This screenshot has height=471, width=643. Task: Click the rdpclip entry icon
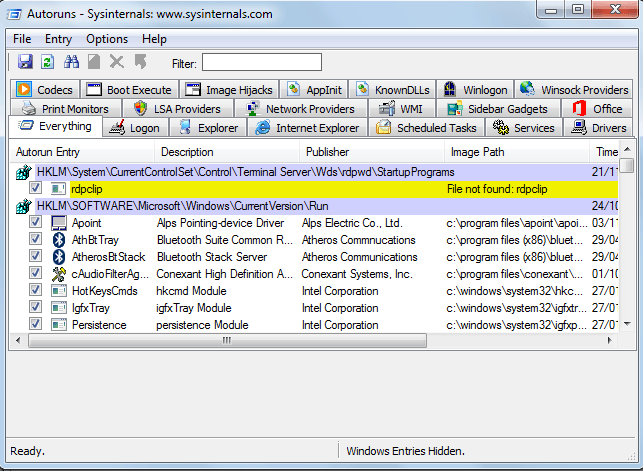tap(58, 189)
